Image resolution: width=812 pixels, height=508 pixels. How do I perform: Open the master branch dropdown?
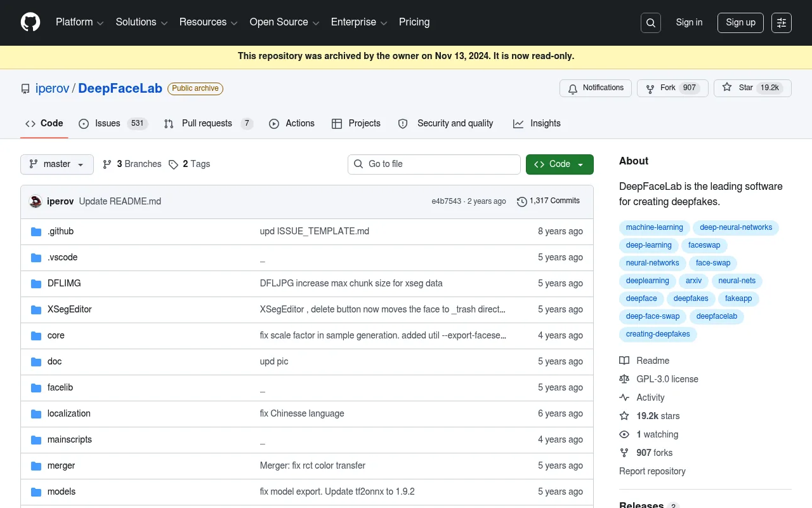coord(57,164)
